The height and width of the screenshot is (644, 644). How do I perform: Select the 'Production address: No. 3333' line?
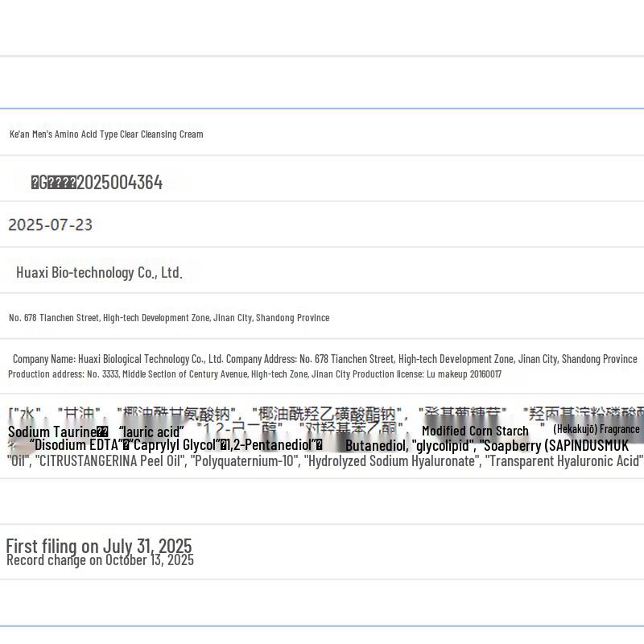pos(254,374)
